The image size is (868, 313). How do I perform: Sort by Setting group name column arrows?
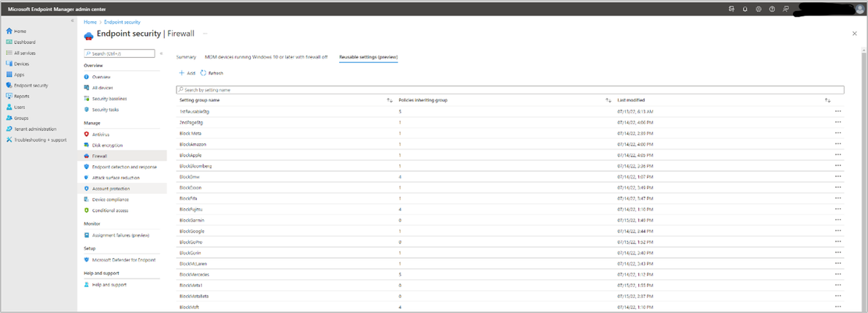[x=389, y=100]
